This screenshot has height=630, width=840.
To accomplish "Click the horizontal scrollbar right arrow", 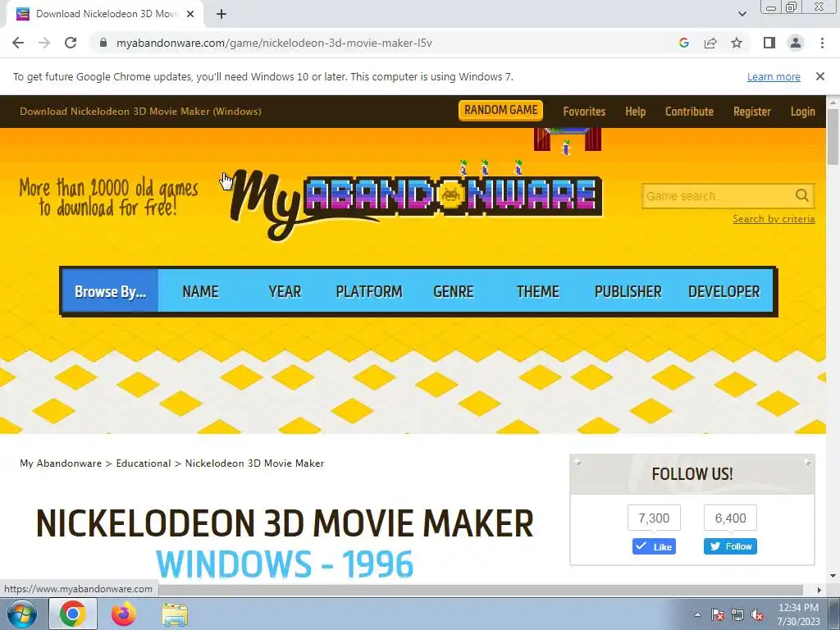I will (x=819, y=590).
